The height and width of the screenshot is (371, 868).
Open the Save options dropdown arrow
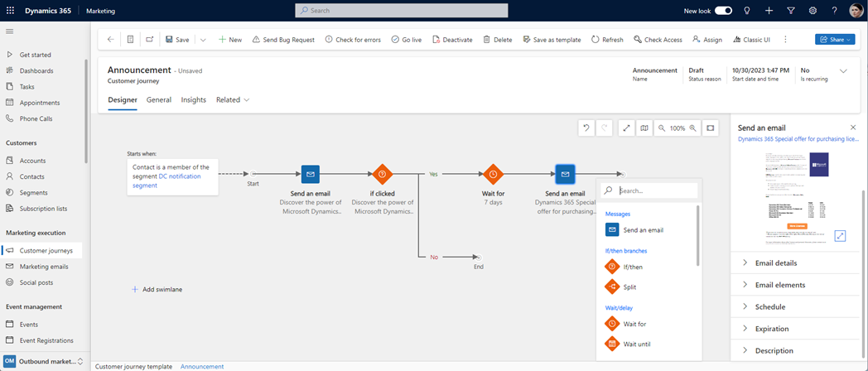(x=203, y=40)
